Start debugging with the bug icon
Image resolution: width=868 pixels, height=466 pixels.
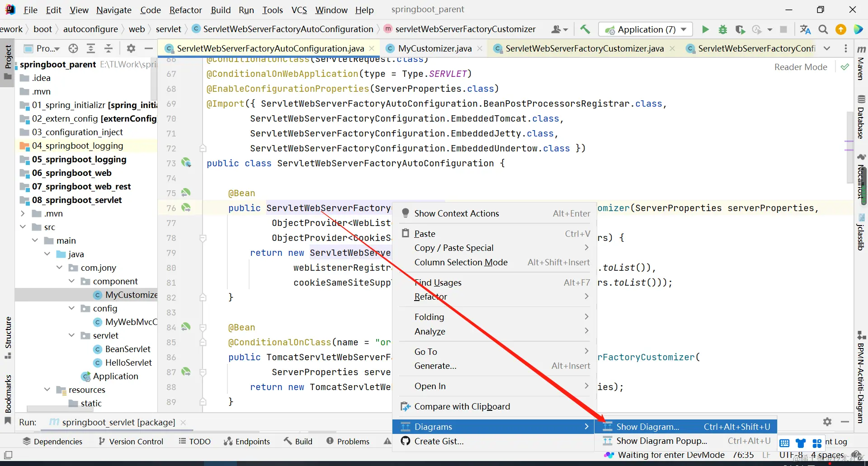click(x=722, y=29)
